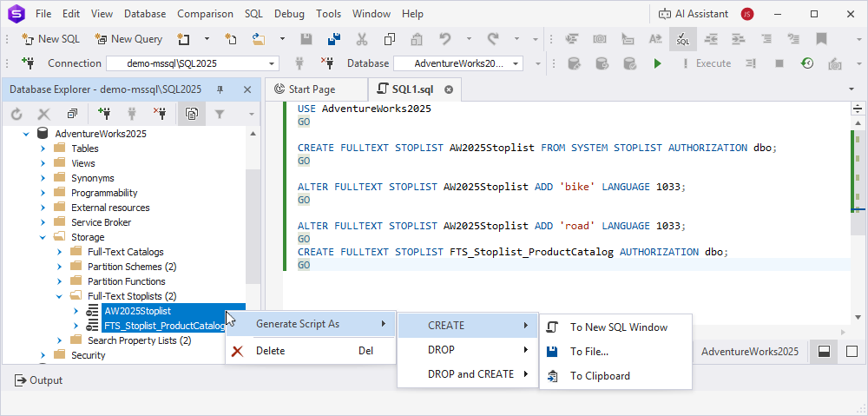Viewport: 868px width, 416px height.
Task: Collapse the Storage folder
Action: pos(43,237)
